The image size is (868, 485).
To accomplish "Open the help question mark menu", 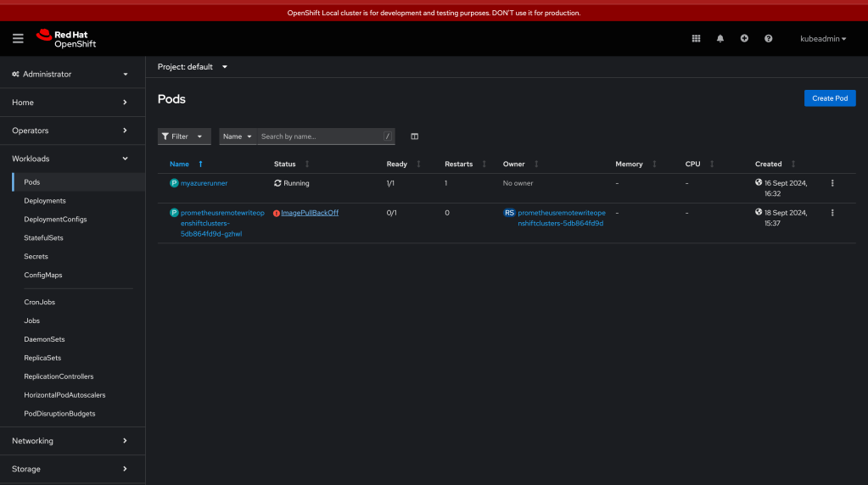I will coord(769,39).
